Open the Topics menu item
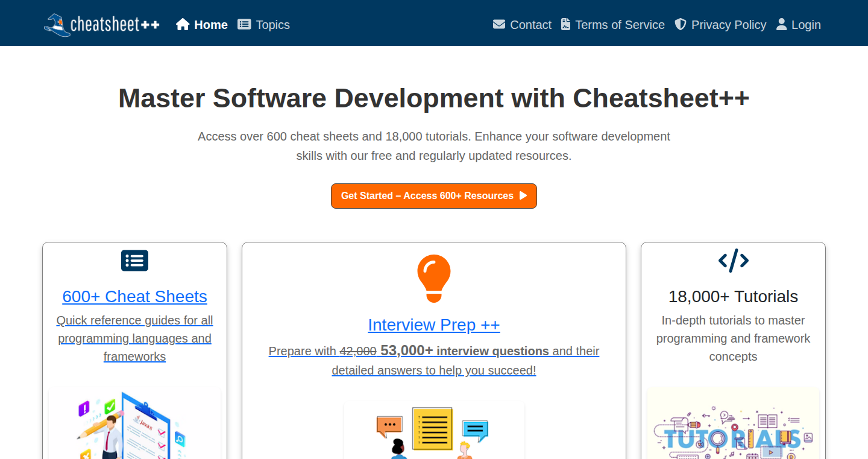 pyautogui.click(x=264, y=25)
